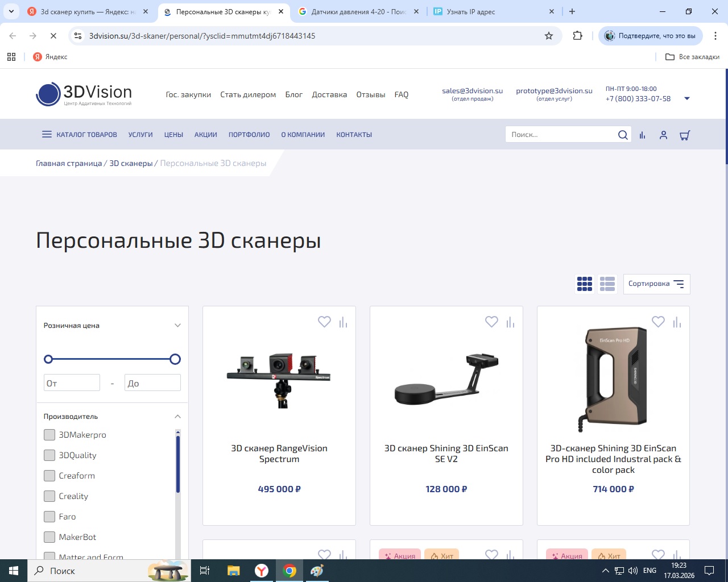Open the user account icon
The width and height of the screenshot is (728, 582).
[x=663, y=135]
